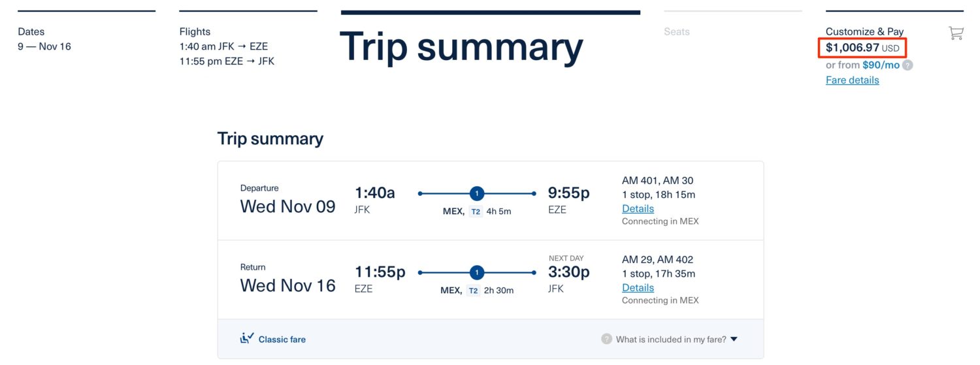Screen dimensions: 980x365
Task: Click the T2 terminal badge on return
Action: point(474,291)
